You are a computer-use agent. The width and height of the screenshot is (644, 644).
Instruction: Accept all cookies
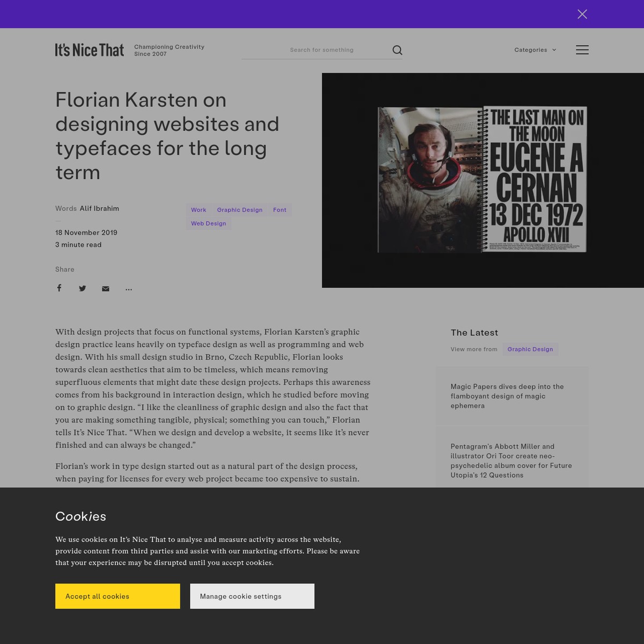coord(117,596)
